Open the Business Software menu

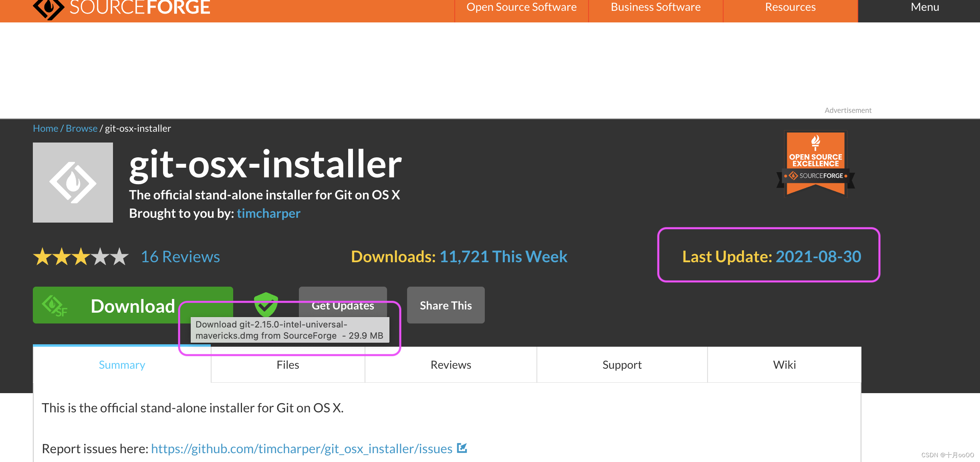(655, 7)
